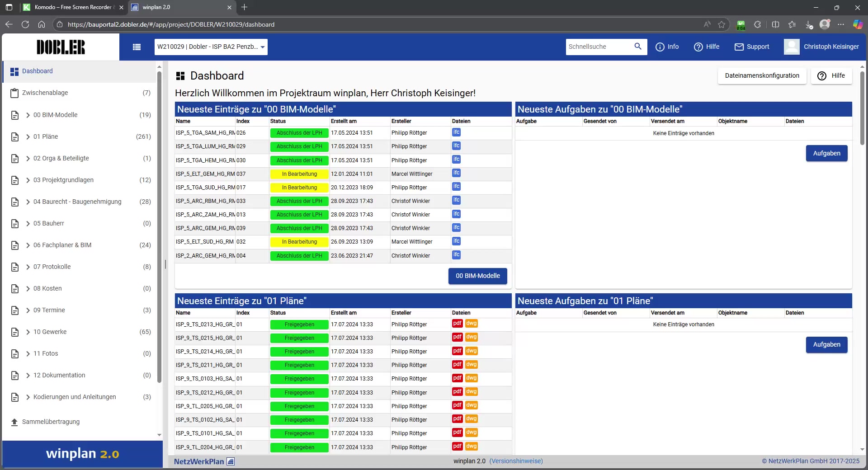
Task: Expand the 00 BIM-Modelle folder chevron
Action: pyautogui.click(x=28, y=115)
